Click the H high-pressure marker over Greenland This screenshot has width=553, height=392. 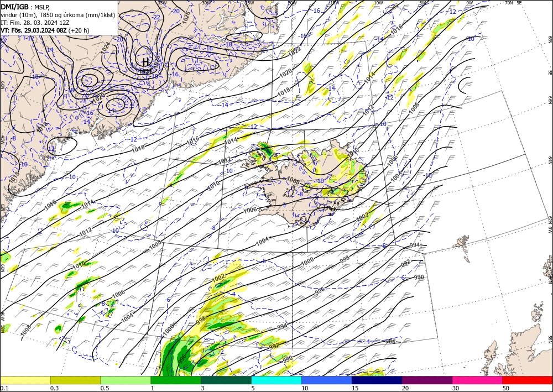145,62
